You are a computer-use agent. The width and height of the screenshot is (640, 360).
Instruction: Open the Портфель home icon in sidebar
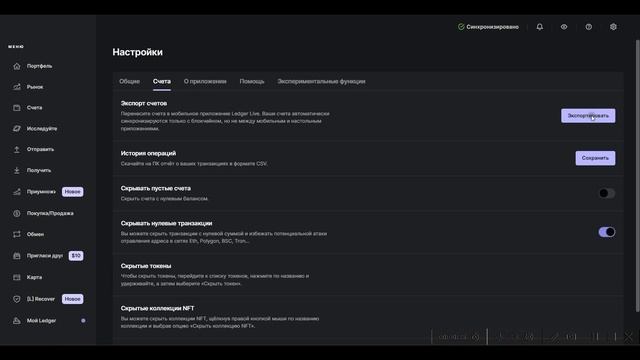coord(17,66)
